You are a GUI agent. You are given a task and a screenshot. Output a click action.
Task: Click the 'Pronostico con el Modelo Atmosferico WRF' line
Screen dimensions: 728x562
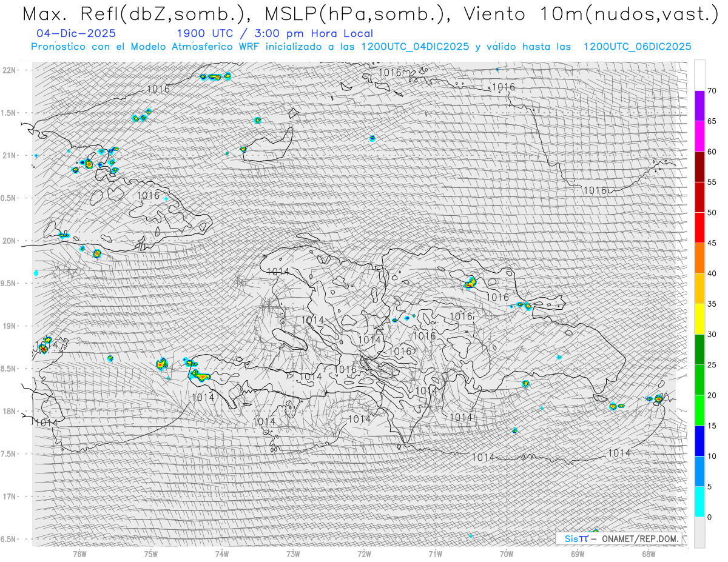361,47
